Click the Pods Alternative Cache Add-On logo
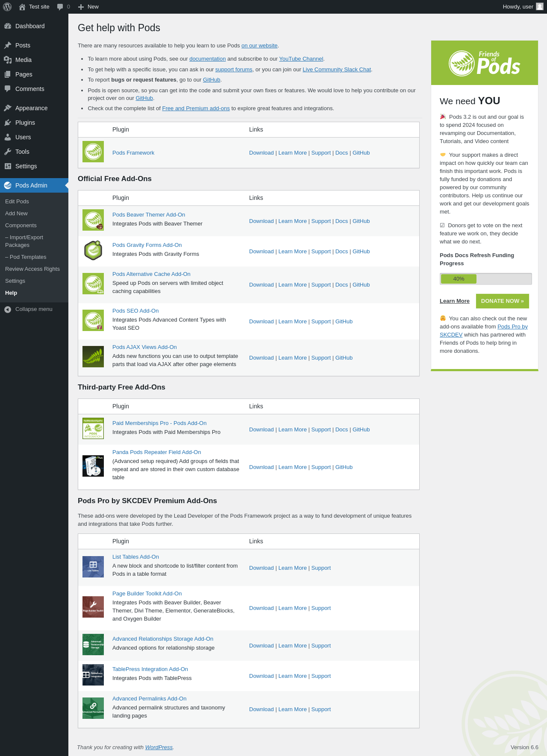This screenshot has height=756, width=547. pos(93,284)
